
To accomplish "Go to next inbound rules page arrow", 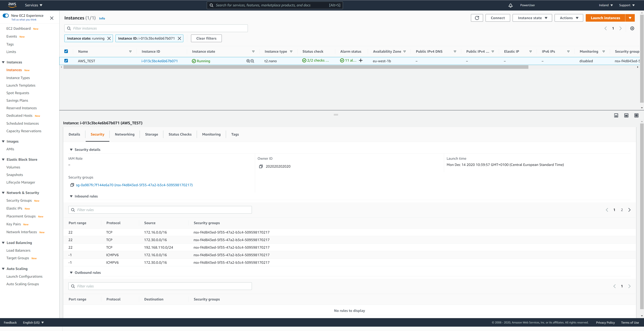I will [630, 210].
